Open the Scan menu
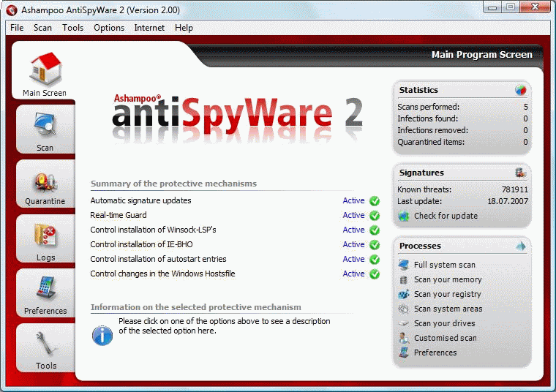The image size is (556, 392). pos(42,28)
